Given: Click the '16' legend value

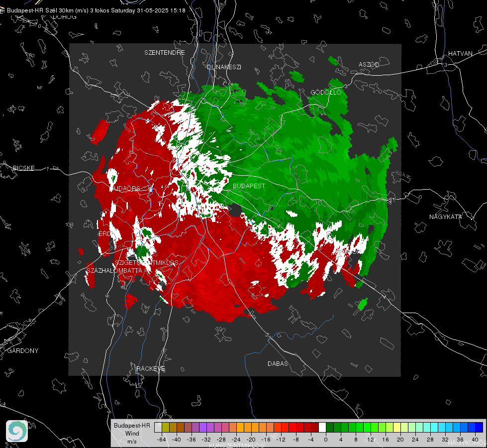Looking at the screenshot, I should (x=386, y=440).
